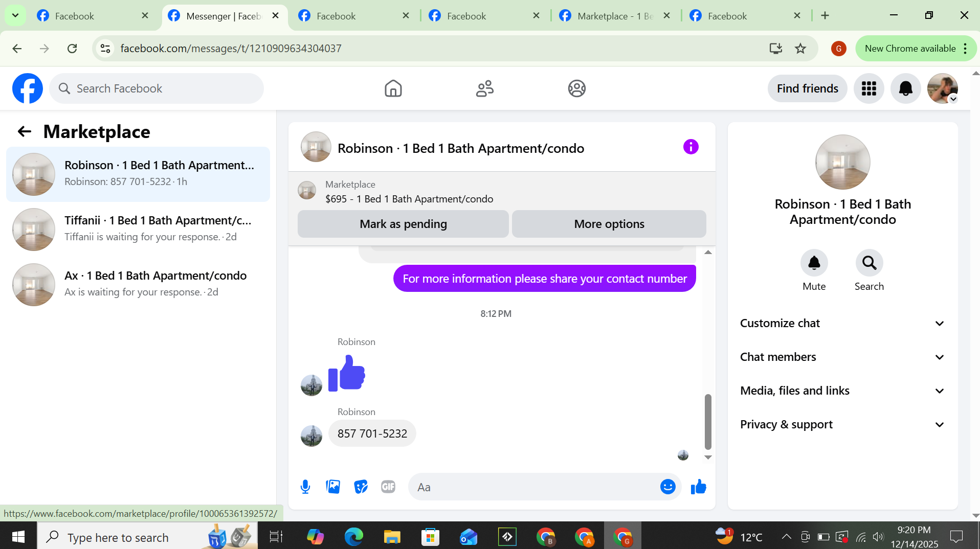Screen dimensions: 980x549
Task: Click Mark as pending button
Action: pyautogui.click(x=403, y=224)
